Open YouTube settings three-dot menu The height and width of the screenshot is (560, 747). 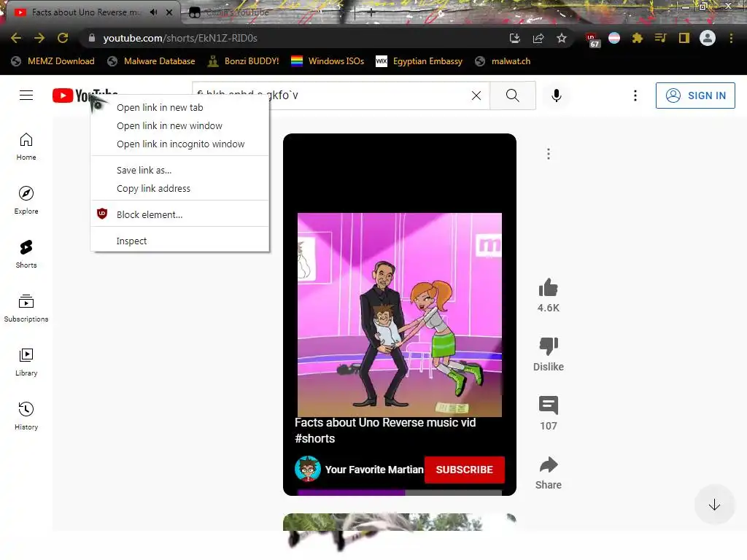pos(635,96)
